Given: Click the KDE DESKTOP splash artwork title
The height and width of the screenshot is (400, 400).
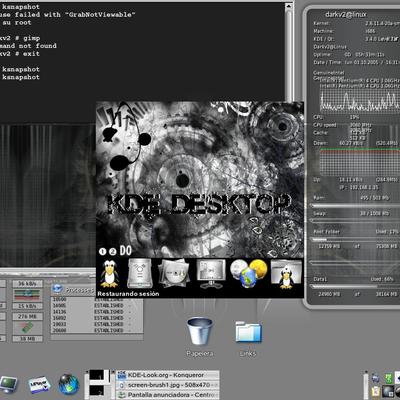Looking at the screenshot, I should tap(199, 204).
